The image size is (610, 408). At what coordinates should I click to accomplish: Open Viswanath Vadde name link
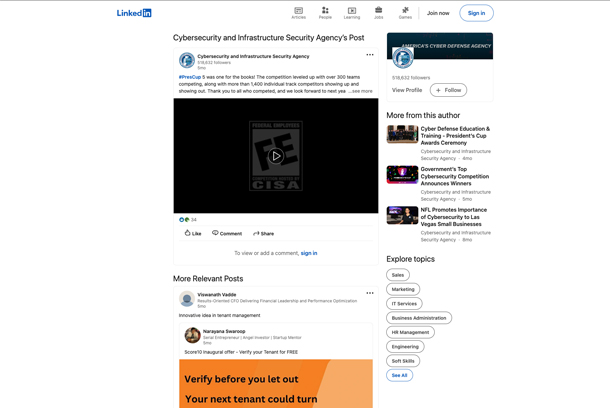pos(217,295)
